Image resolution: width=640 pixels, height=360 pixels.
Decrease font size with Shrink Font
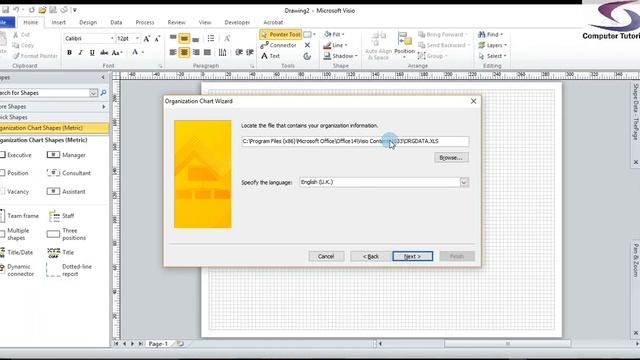point(158,38)
